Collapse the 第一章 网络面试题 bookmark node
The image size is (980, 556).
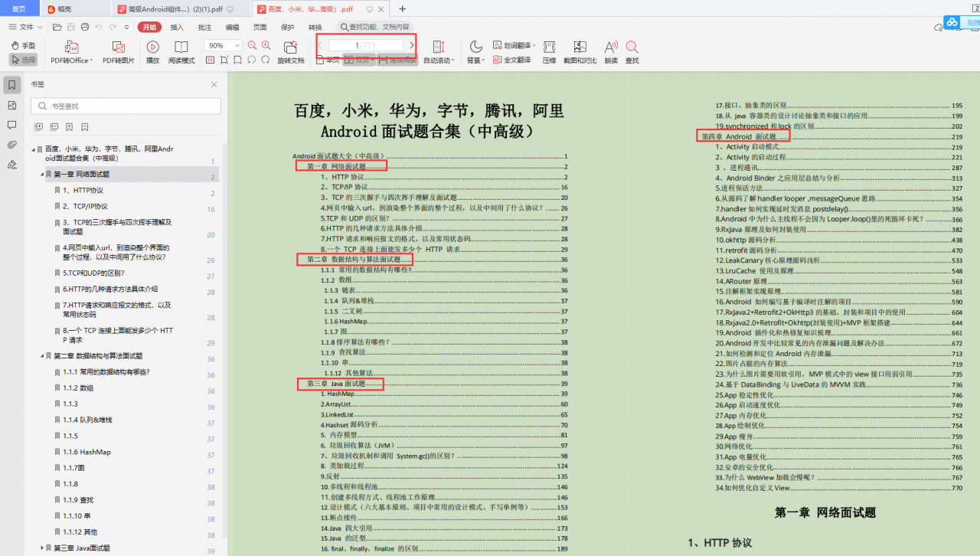tap(41, 175)
